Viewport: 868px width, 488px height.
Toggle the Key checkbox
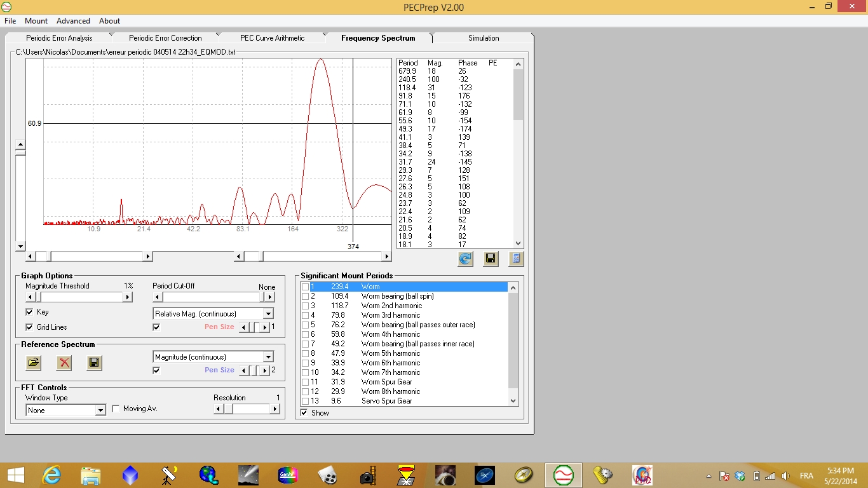tap(29, 312)
